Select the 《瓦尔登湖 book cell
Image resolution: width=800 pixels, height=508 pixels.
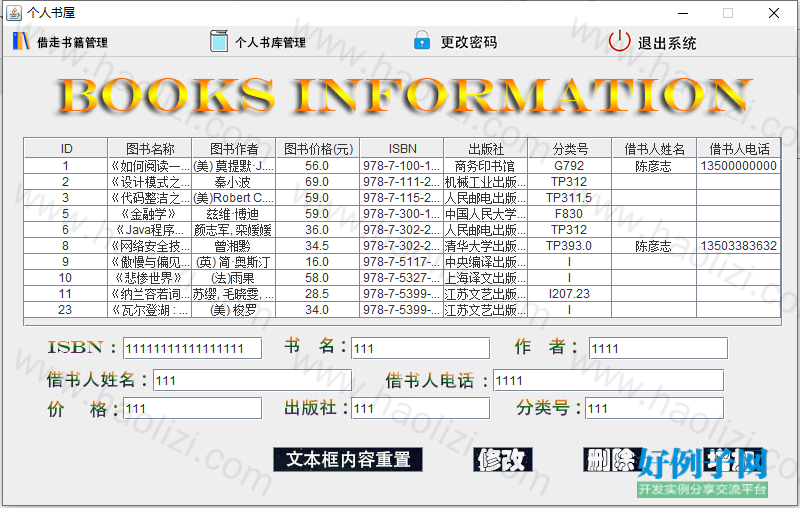point(149,310)
